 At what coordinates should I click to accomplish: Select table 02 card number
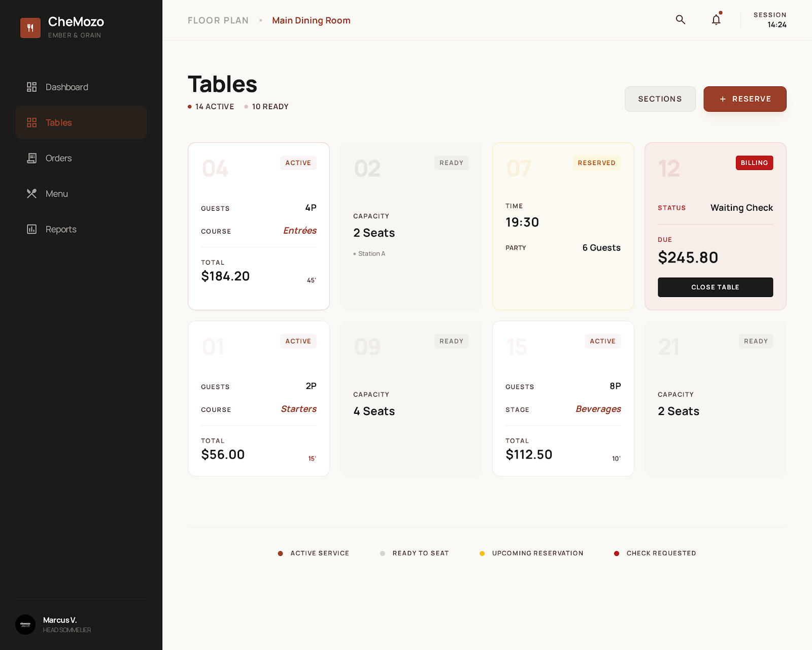(x=367, y=169)
